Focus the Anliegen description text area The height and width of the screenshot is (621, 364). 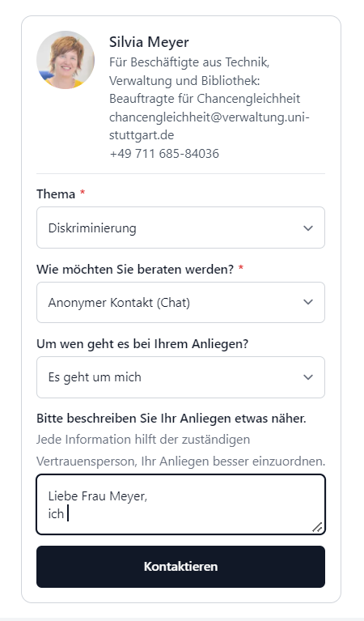pyautogui.click(x=181, y=504)
